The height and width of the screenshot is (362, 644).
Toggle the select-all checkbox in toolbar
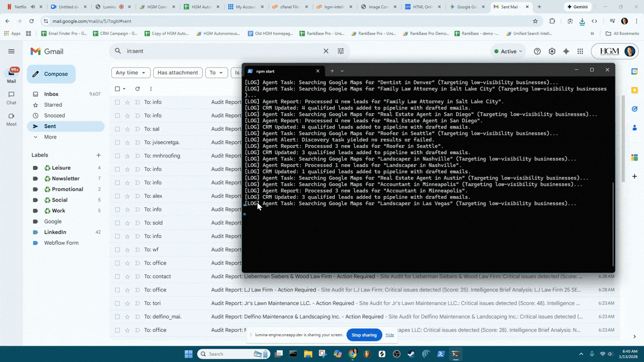click(x=117, y=89)
